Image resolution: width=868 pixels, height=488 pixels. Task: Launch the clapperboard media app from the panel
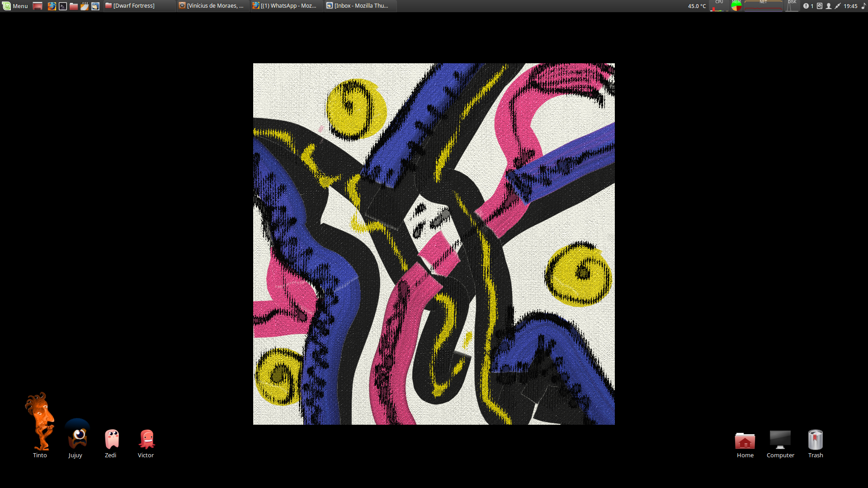85,6
